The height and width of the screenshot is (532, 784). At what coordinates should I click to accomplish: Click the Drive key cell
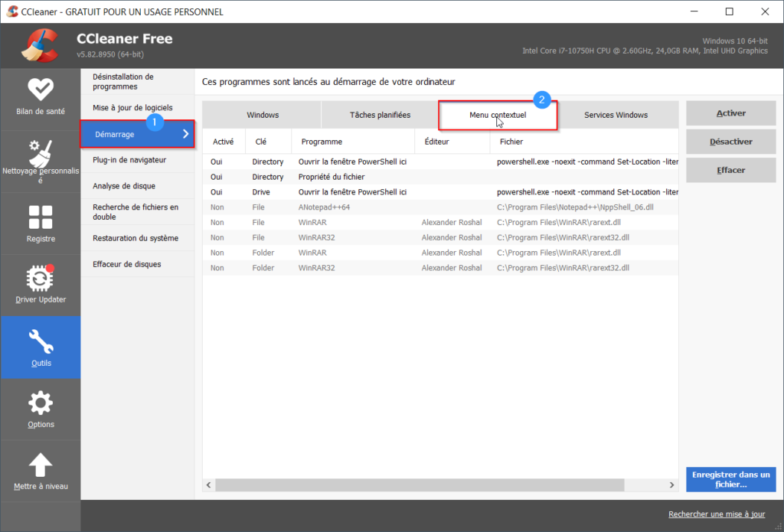261,192
